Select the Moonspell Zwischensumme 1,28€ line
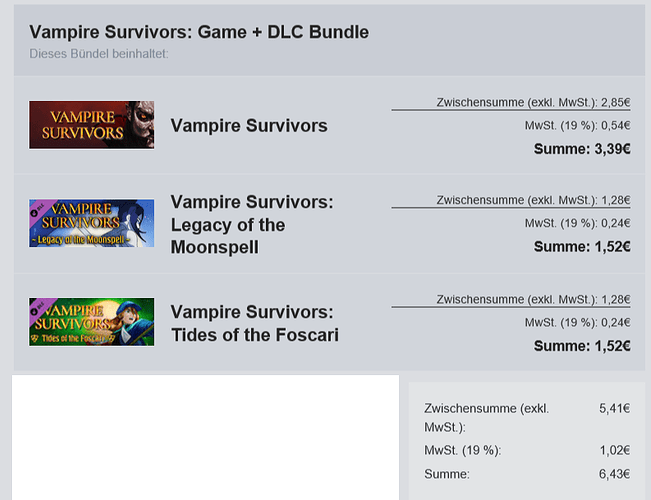 point(533,200)
